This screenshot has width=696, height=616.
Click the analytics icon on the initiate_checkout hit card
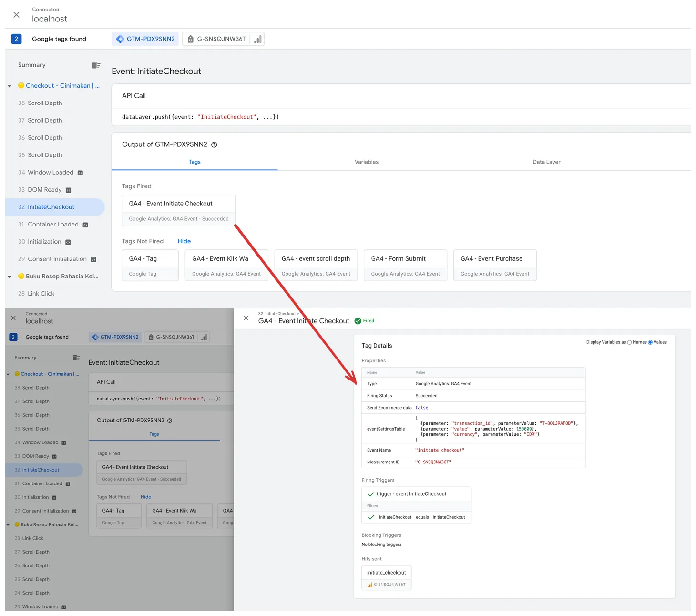coord(370,585)
